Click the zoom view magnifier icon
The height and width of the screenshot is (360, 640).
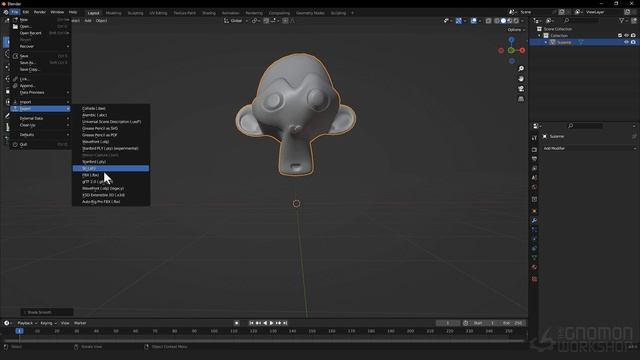tap(521, 69)
